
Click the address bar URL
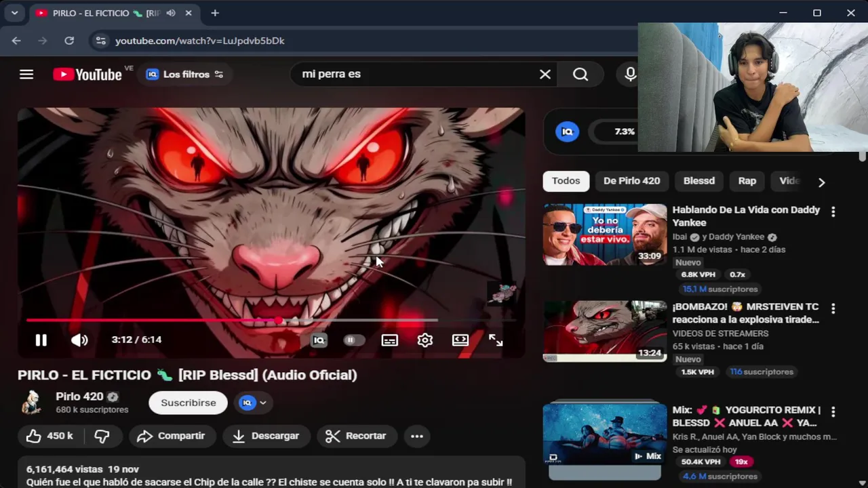(199, 41)
